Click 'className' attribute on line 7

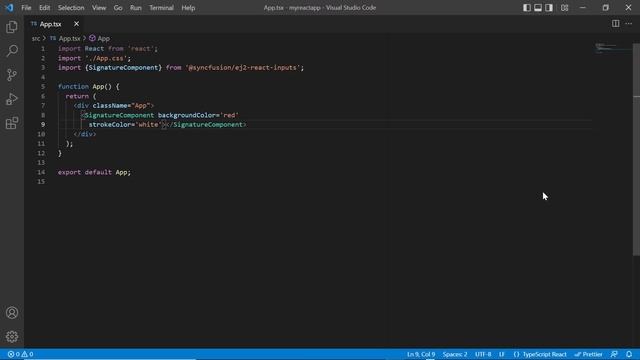[x=110, y=106]
